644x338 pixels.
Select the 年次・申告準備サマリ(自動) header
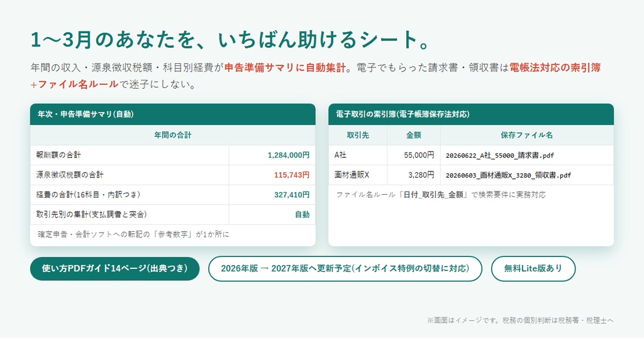(172, 114)
